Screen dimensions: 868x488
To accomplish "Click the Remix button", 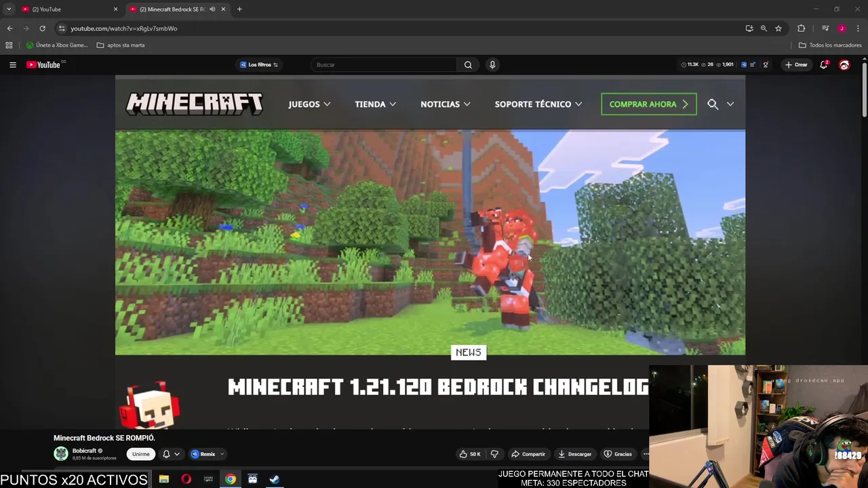I will coord(203,454).
